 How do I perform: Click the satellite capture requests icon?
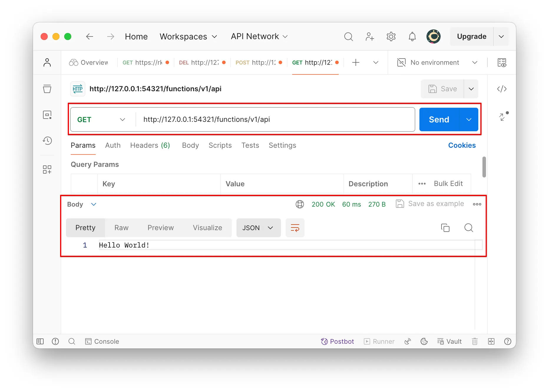point(408,341)
